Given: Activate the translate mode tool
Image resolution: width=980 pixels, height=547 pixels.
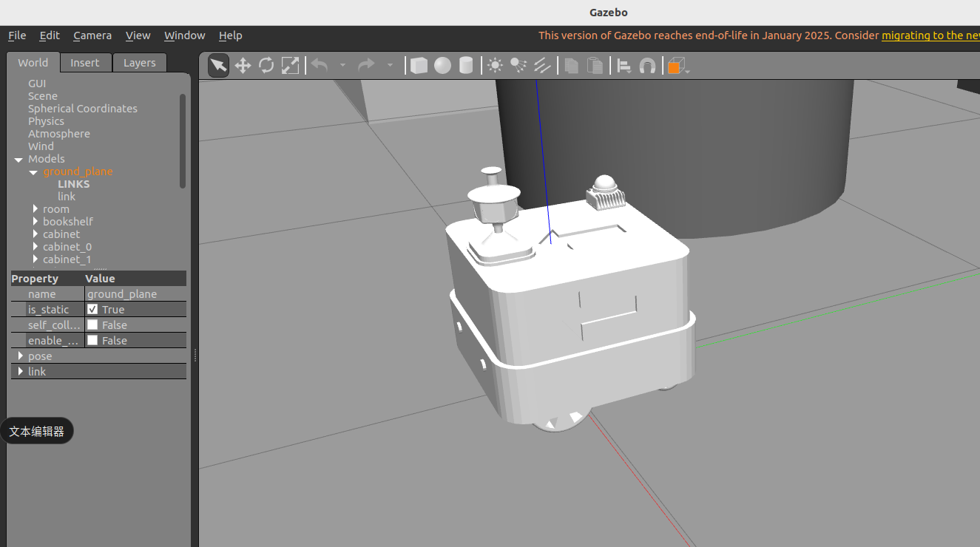Looking at the screenshot, I should (243, 66).
